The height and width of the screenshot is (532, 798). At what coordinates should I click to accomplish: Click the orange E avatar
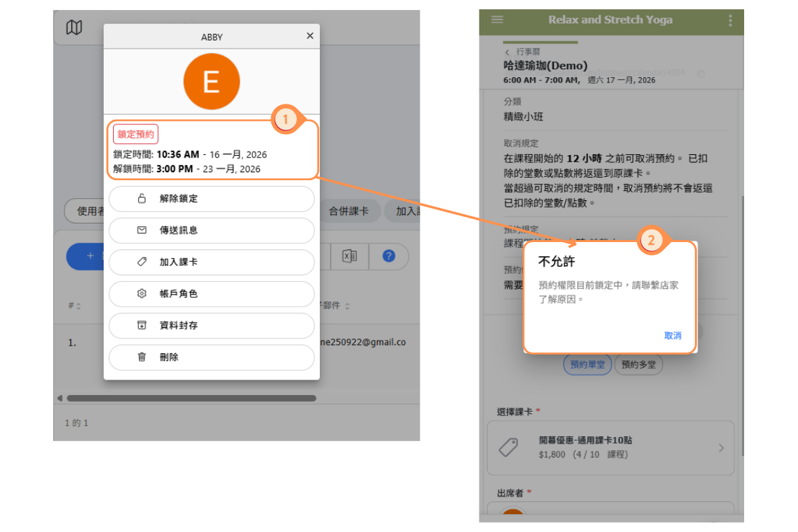(211, 82)
